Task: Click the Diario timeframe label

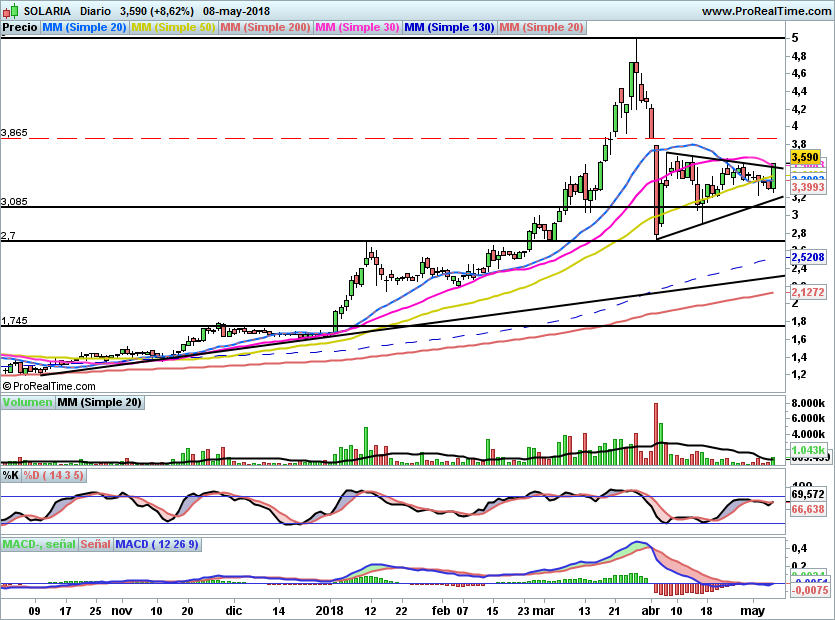Action: [95, 11]
